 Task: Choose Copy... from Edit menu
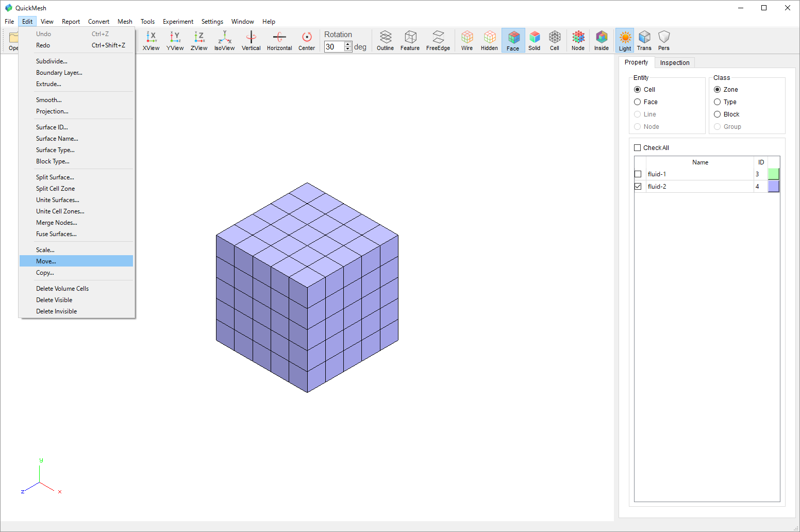(76, 273)
